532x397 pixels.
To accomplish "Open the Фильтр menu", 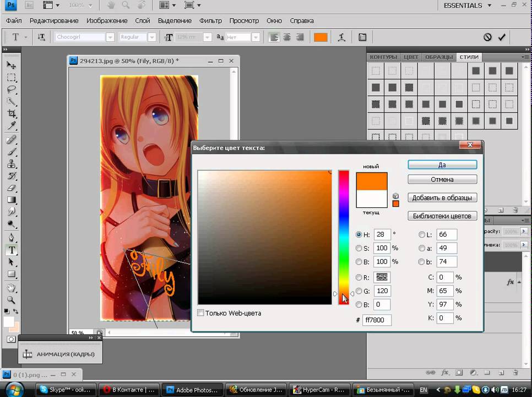I will [210, 21].
